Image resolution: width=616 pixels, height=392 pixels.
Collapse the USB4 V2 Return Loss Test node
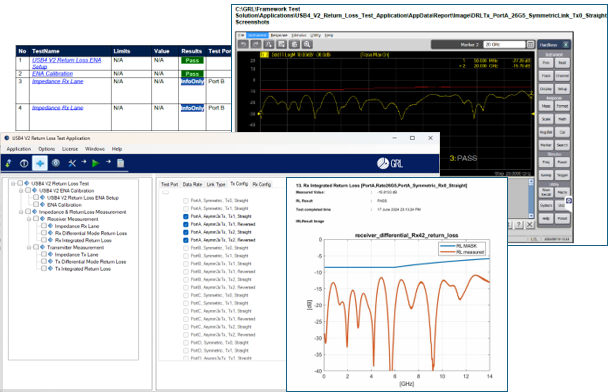pos(13,183)
